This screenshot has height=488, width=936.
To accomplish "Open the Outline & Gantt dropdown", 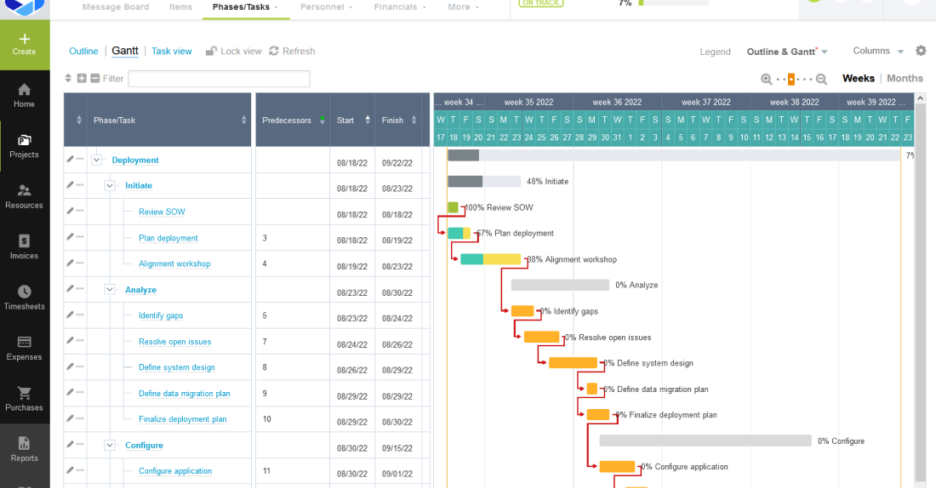I will 787,52.
